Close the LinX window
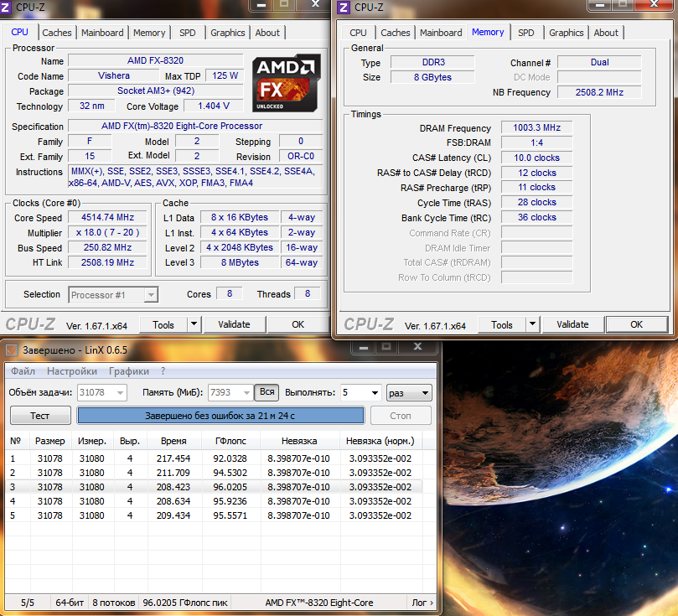 417,347
